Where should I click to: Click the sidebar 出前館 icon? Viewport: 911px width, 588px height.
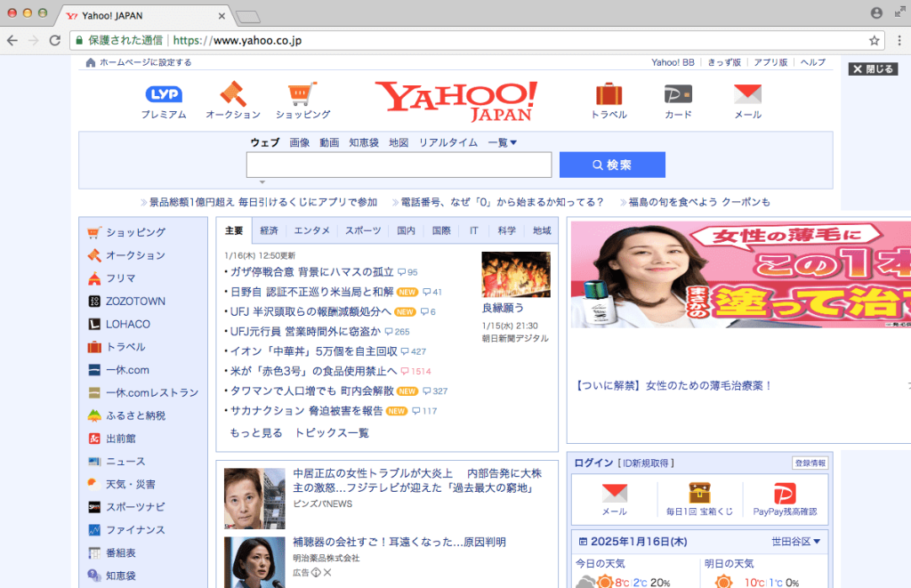(x=94, y=438)
